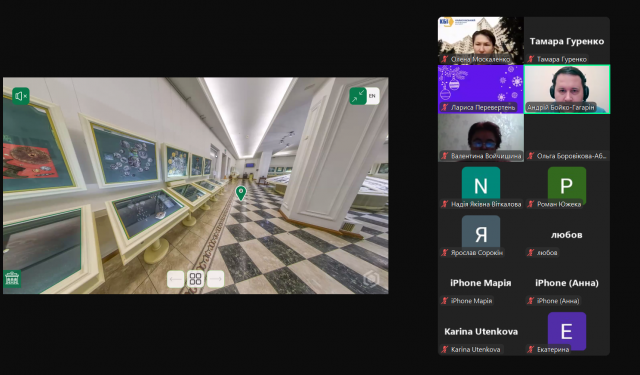Click muted mic icon beside Валентина Войчишина

[445, 156]
